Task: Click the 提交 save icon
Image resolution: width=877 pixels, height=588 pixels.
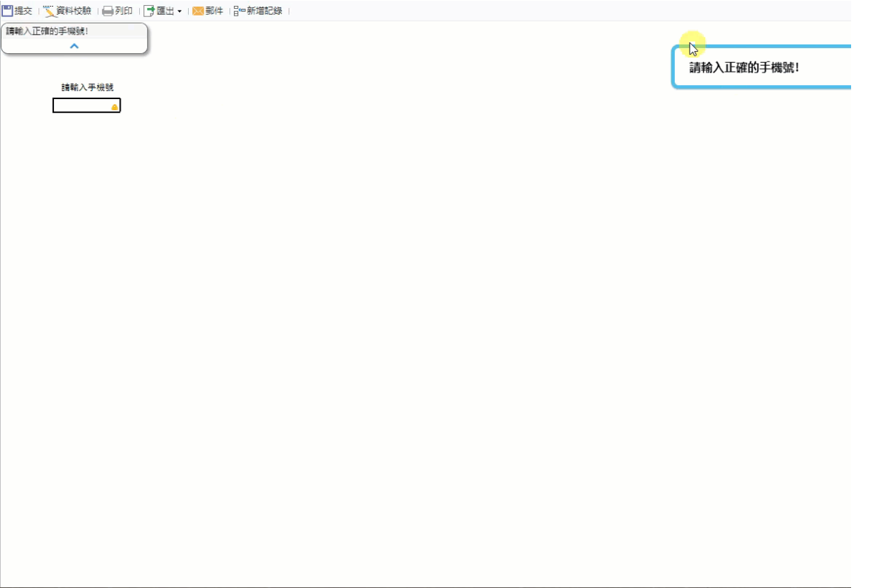Action: (x=7, y=10)
